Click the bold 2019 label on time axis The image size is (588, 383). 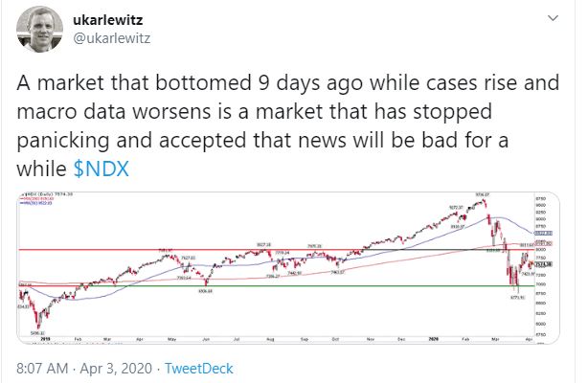45,339
